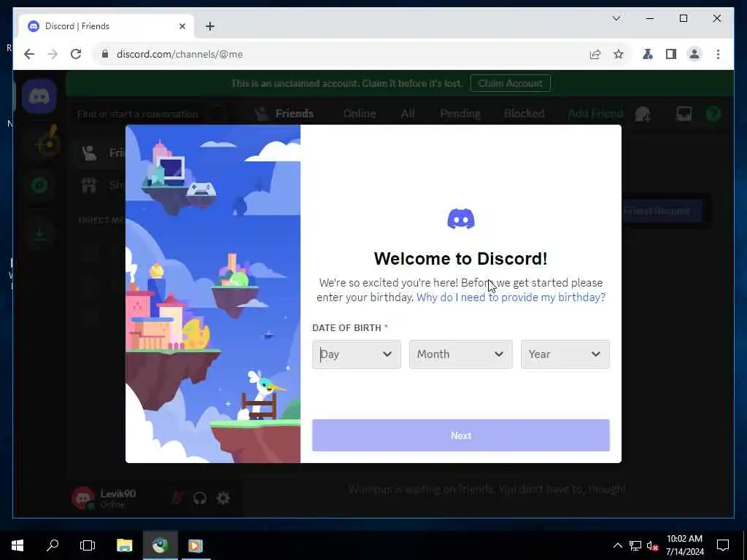Open User Settings gear icon
This screenshot has width=747, height=560.
tap(223, 499)
